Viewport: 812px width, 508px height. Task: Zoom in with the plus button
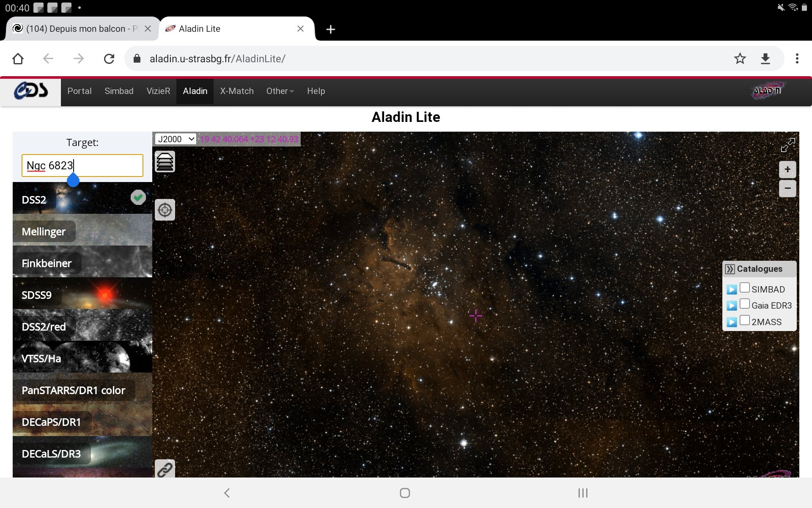point(787,170)
